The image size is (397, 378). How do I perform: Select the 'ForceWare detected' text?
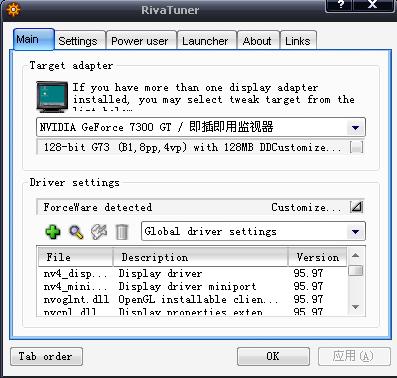[98, 207]
